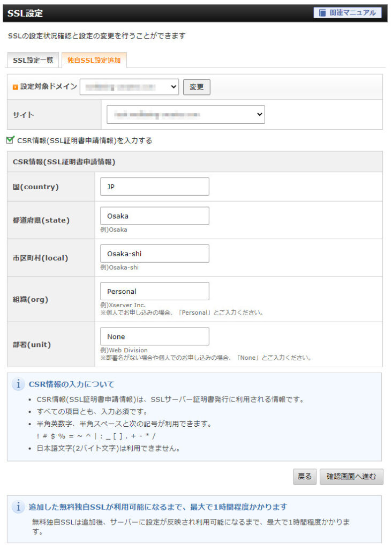
Task: Click the 都道府県(state) row label
Action: point(41,220)
